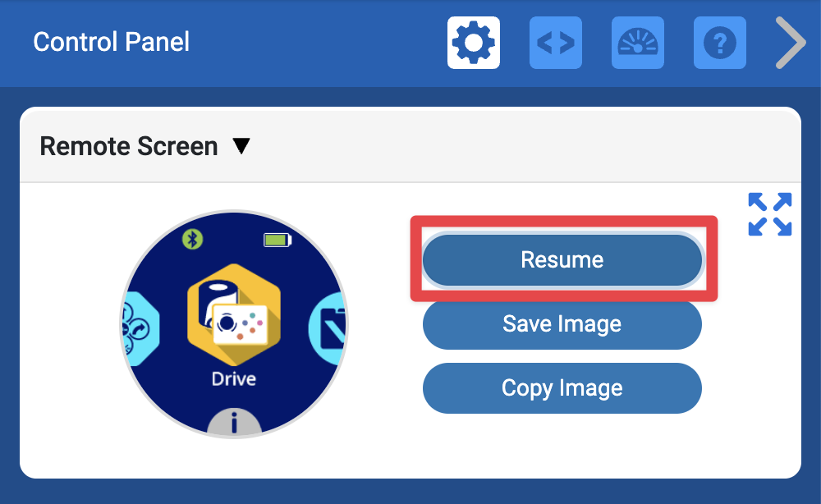Click the Remote Screen section title

(129, 146)
